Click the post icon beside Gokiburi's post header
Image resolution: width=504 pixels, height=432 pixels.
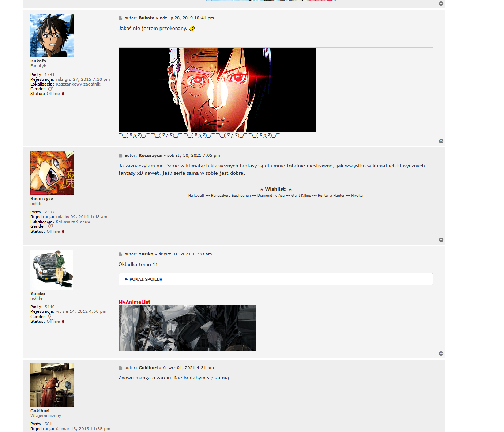tap(120, 368)
